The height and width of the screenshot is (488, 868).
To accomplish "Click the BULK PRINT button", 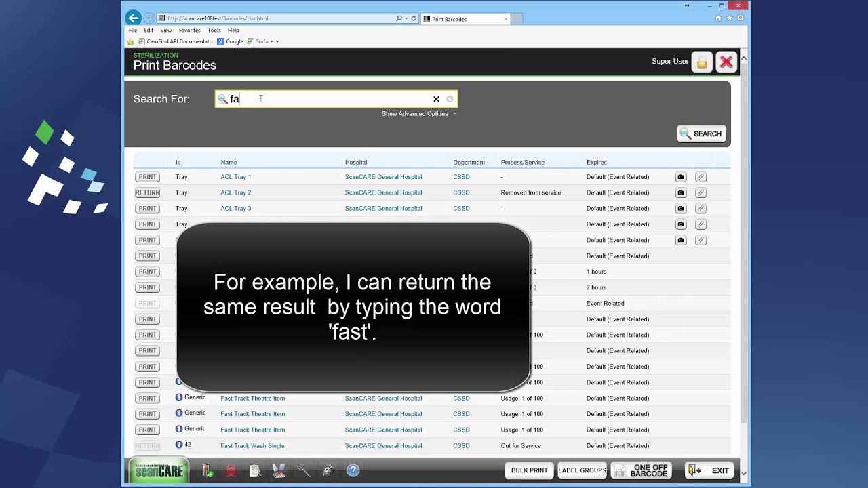I will click(x=529, y=470).
